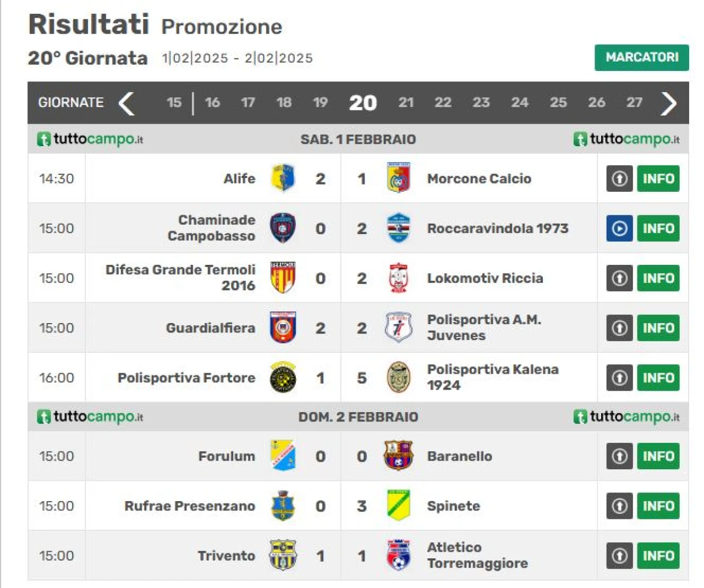Click the Baranello team crest
704x588 pixels.
tap(398, 456)
